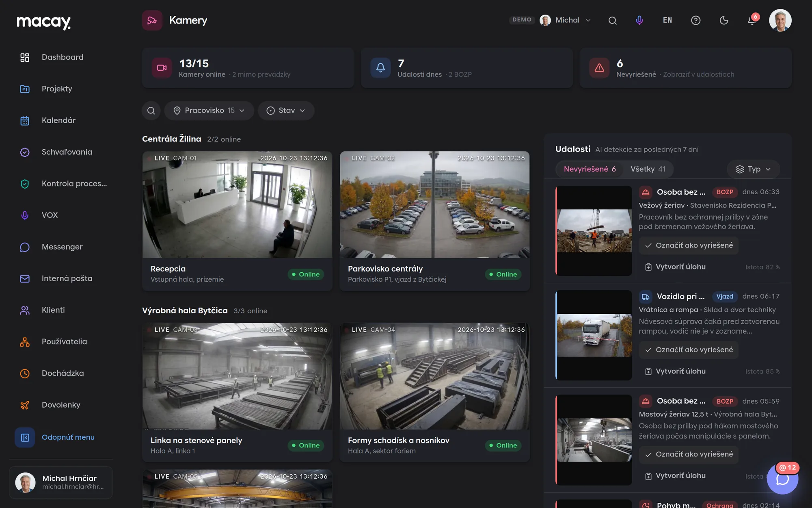The image size is (812, 508).
Task: Expand the Stav filter dropdown
Action: 286,111
